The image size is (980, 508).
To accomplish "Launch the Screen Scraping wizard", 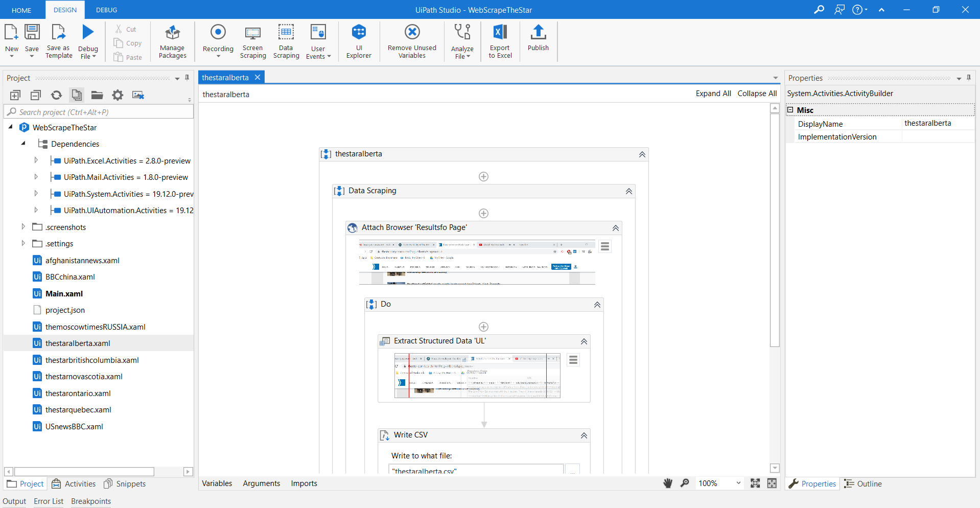I will (x=253, y=42).
